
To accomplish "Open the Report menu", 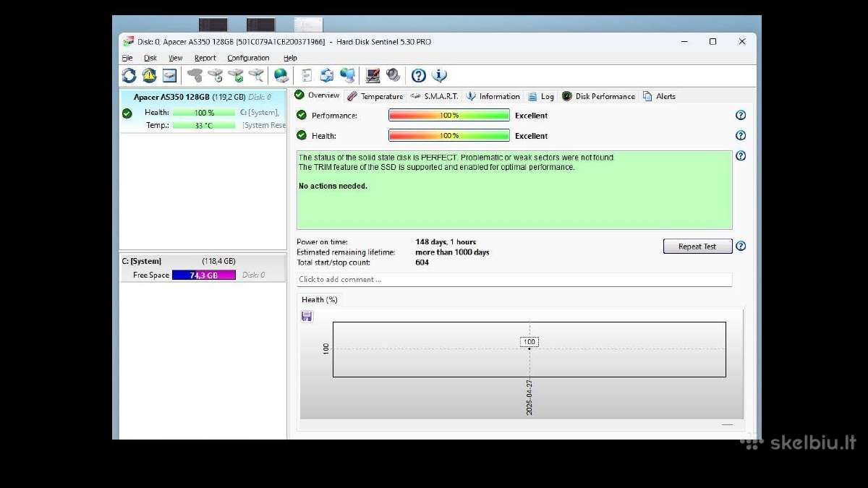I will 205,58.
